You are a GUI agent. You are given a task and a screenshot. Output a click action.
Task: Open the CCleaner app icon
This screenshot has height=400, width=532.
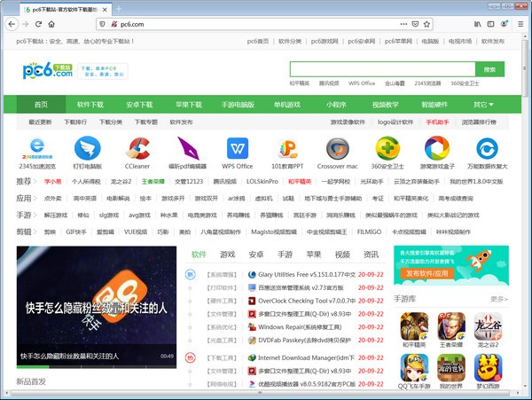(137, 148)
